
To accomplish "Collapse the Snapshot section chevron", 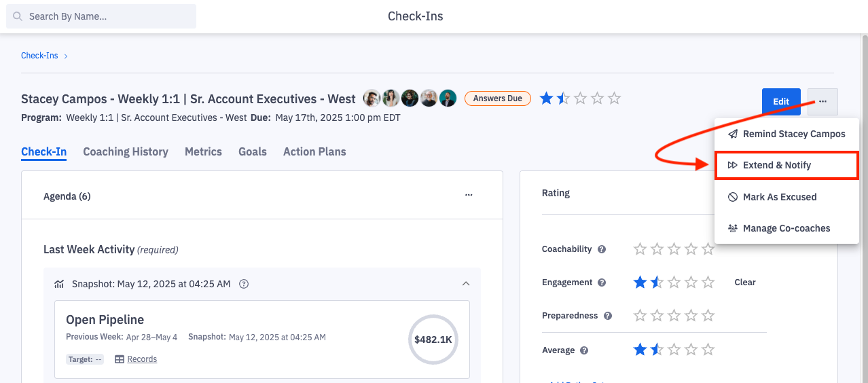I will (466, 284).
